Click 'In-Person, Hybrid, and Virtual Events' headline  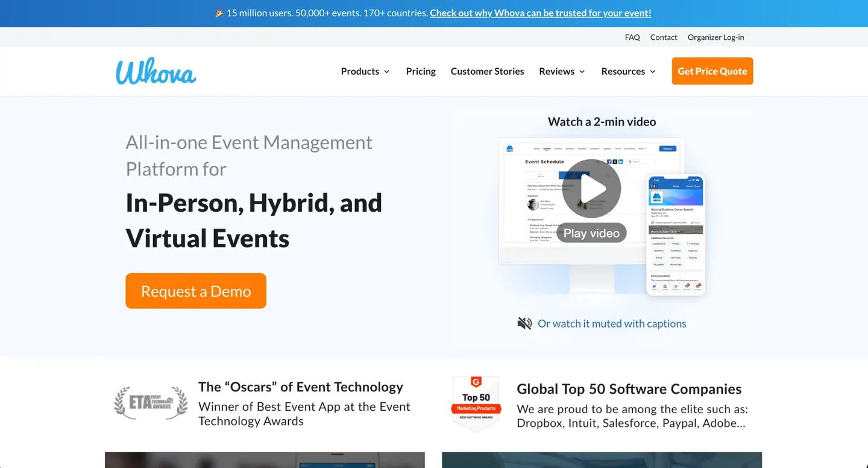254,220
